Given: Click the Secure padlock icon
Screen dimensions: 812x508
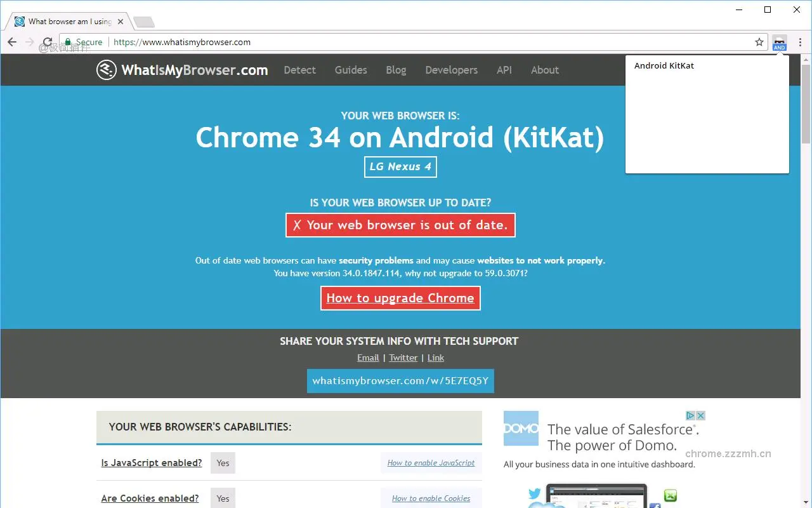Looking at the screenshot, I should pyautogui.click(x=67, y=42).
